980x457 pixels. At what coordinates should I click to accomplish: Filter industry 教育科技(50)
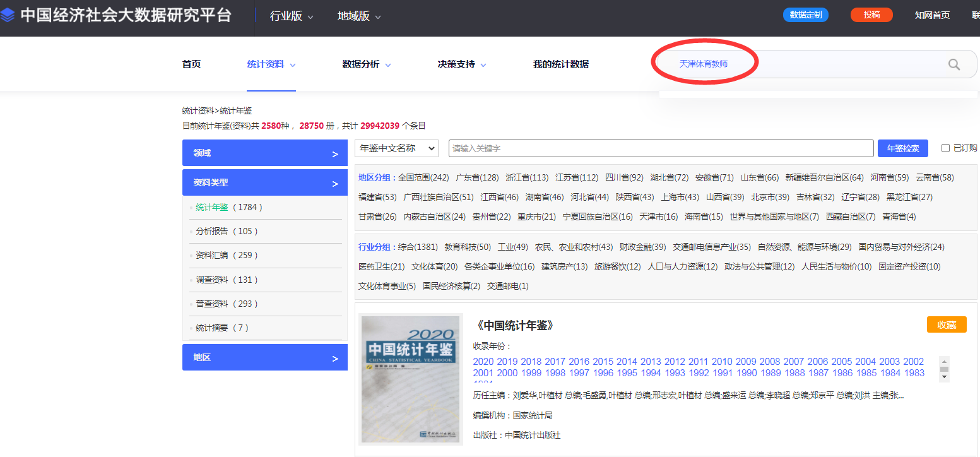pos(468,247)
